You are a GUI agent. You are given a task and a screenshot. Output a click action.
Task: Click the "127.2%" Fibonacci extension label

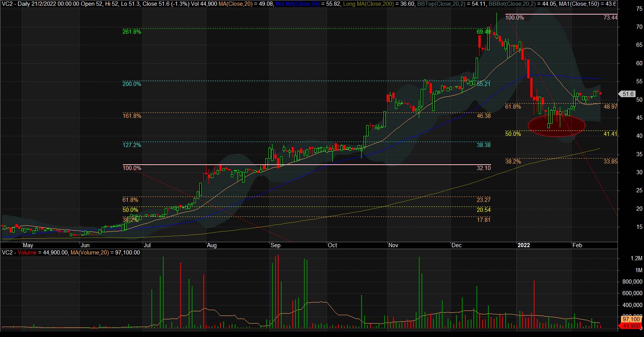click(x=132, y=145)
